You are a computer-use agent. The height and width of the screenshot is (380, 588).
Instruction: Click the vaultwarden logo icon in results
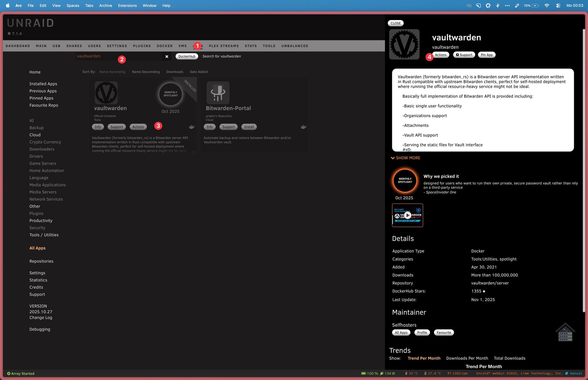pyautogui.click(x=106, y=93)
